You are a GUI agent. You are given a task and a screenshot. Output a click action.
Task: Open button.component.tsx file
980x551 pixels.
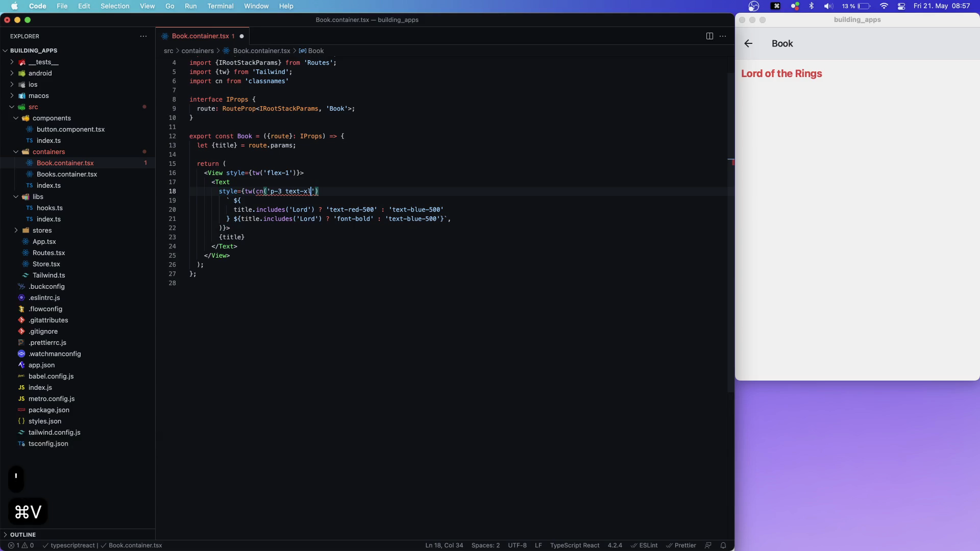(x=70, y=130)
